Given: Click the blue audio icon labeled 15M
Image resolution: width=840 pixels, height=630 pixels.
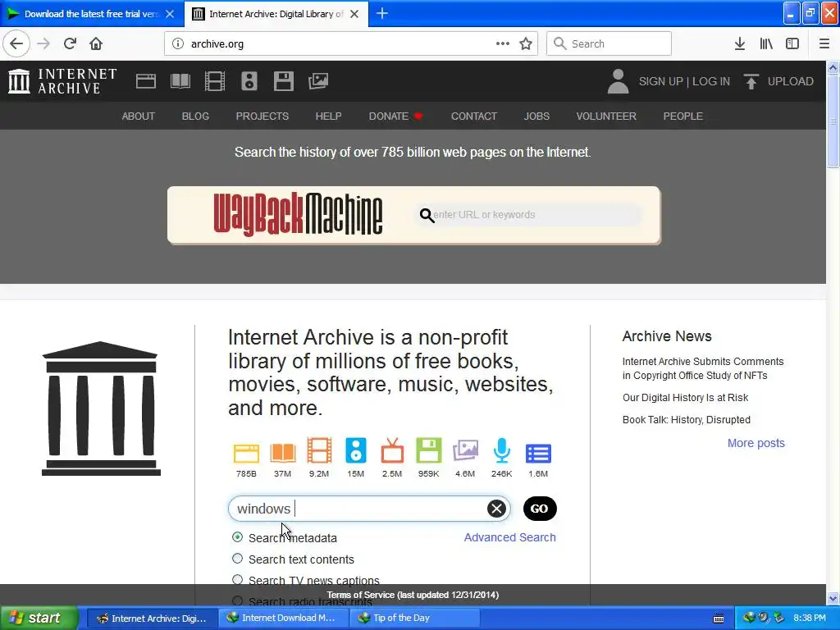Looking at the screenshot, I should click(356, 450).
